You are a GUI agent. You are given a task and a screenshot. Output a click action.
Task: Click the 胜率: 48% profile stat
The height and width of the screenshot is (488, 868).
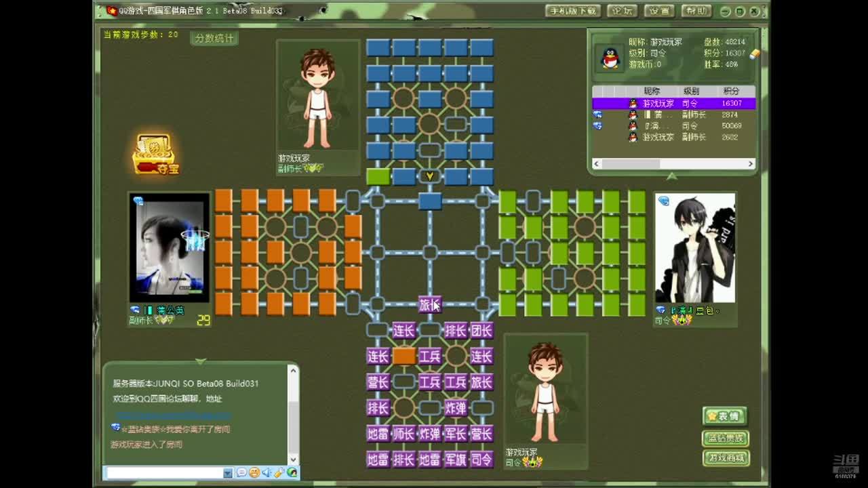coord(721,64)
